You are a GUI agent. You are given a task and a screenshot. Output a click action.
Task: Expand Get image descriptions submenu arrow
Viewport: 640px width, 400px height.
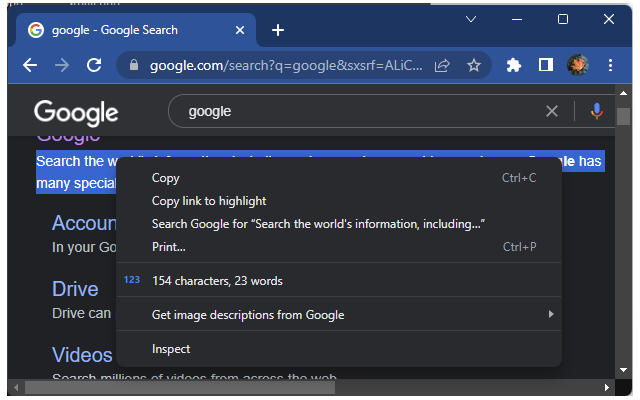(x=551, y=314)
